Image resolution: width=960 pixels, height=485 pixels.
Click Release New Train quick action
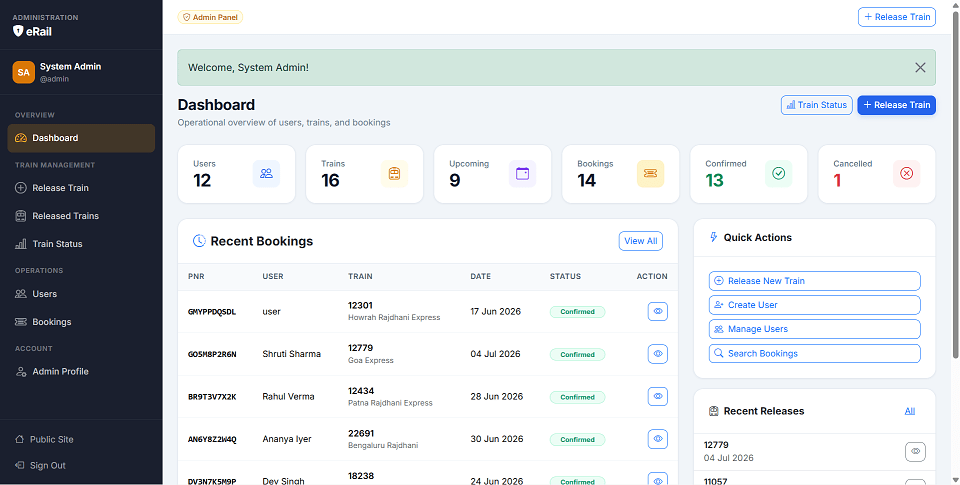[814, 280]
